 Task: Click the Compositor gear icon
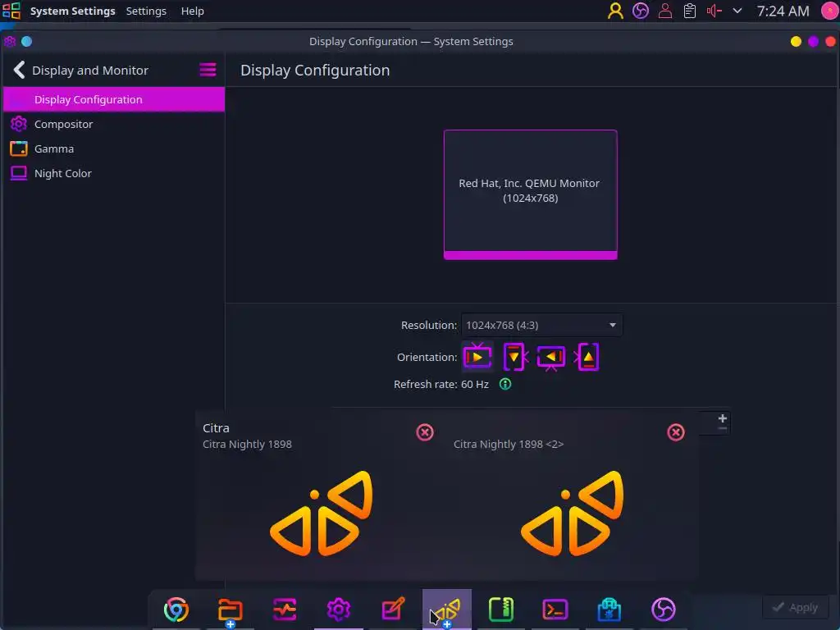19,124
